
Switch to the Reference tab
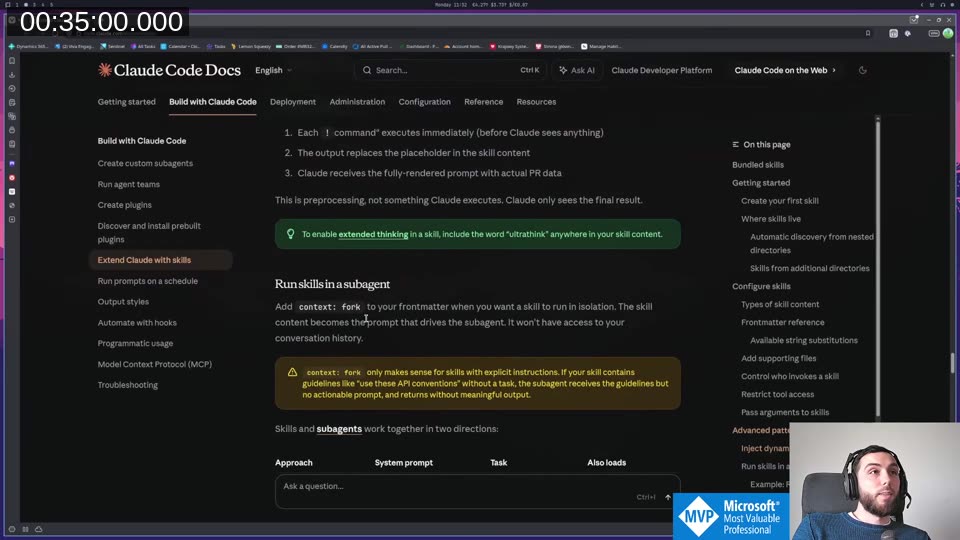pos(483,102)
